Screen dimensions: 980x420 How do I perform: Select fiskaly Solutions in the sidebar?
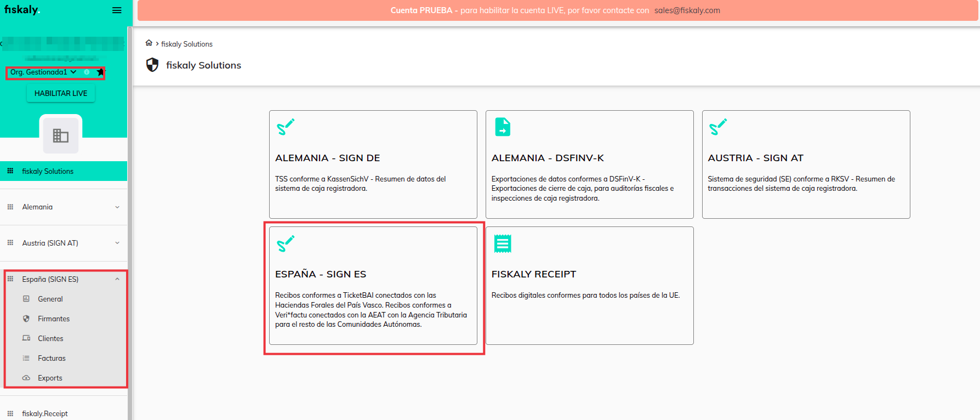[x=64, y=171]
